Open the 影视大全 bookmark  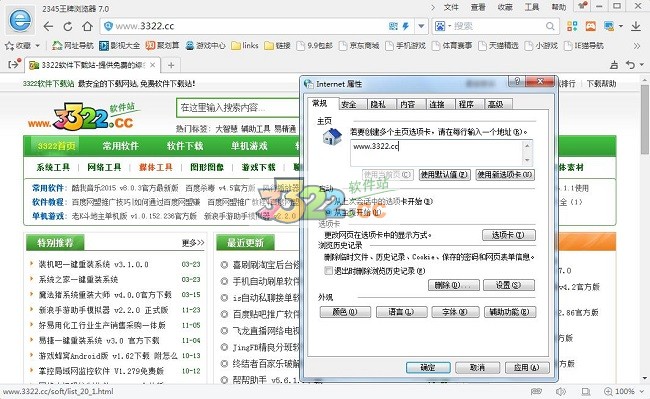pyautogui.click(x=119, y=46)
